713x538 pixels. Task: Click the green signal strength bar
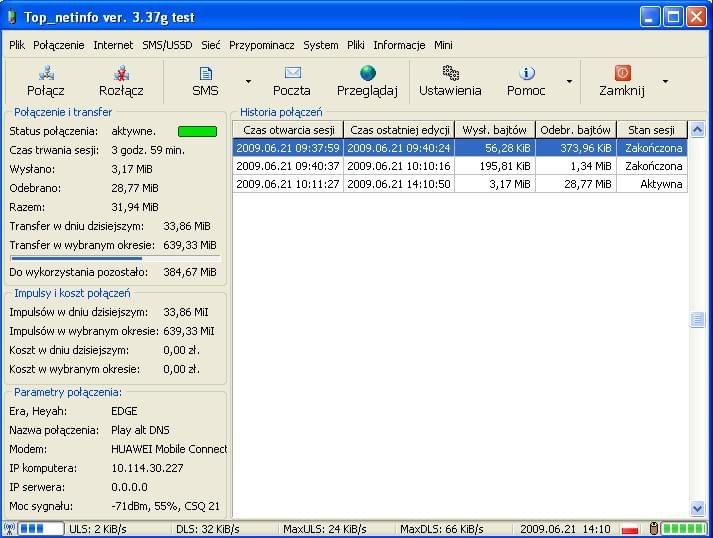pos(684,529)
